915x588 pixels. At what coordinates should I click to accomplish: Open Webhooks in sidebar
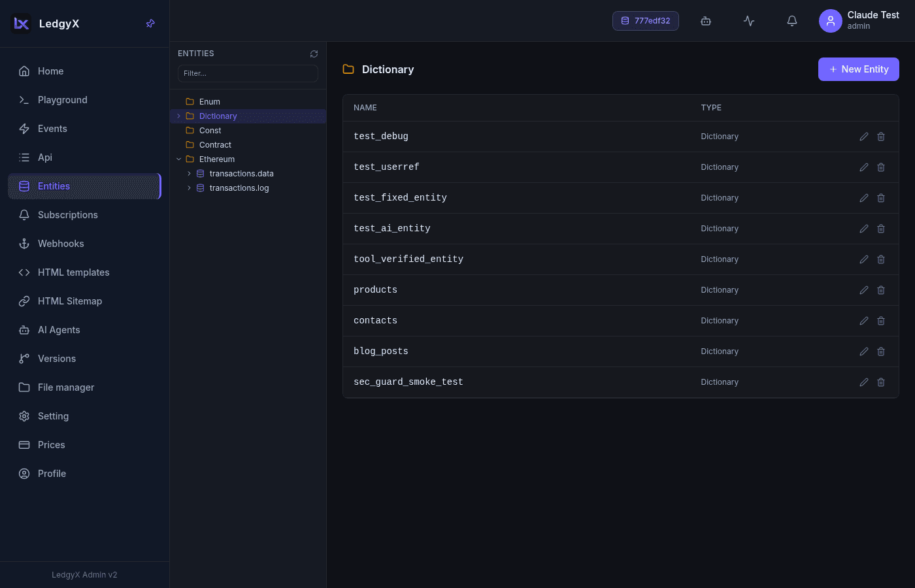[x=84, y=244]
